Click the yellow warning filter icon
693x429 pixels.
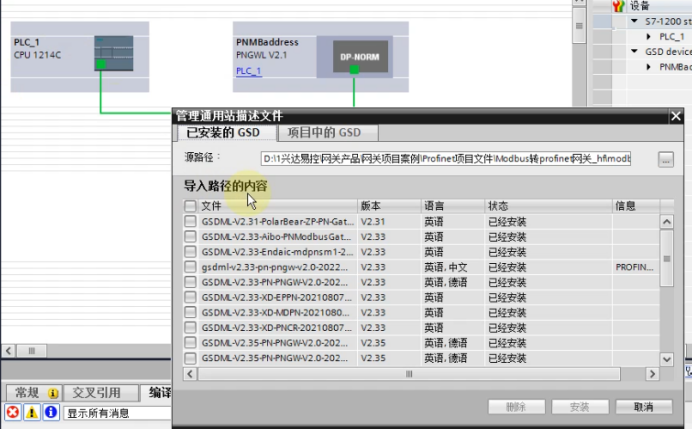32,413
